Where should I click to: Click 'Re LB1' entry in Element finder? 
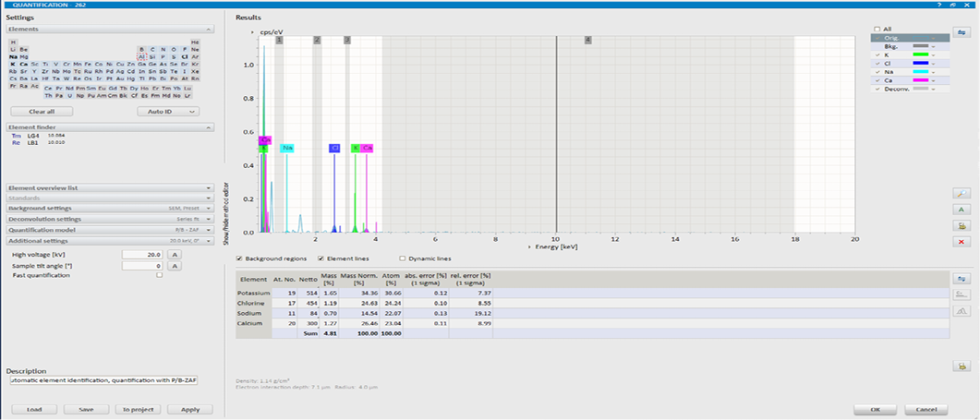click(39, 142)
